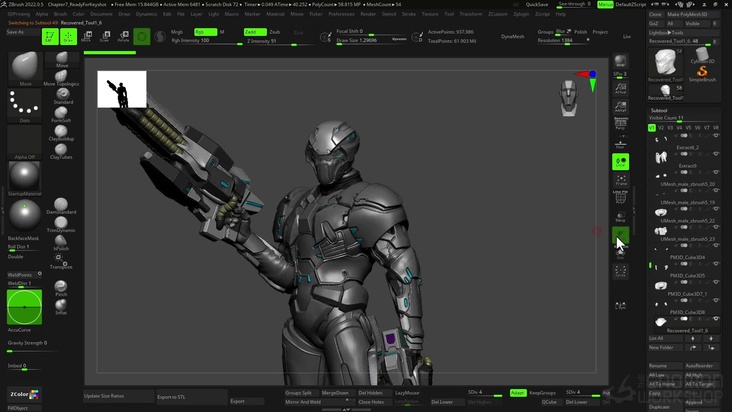The width and height of the screenshot is (732, 412).
Task: Activate the Edit mode button
Action: [x=50, y=36]
